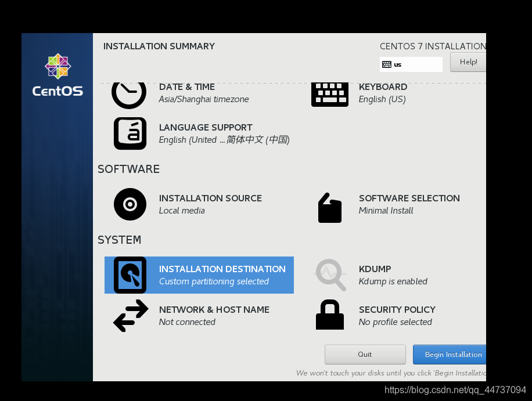Viewport: 532px width, 401px height.
Task: Open Date & Time clock icon
Action: tap(129, 96)
